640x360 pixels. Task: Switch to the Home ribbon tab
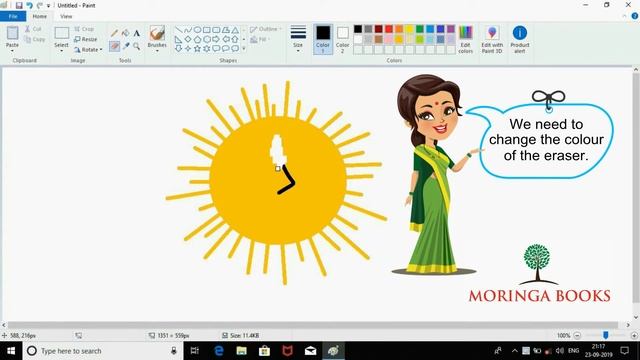tap(40, 16)
